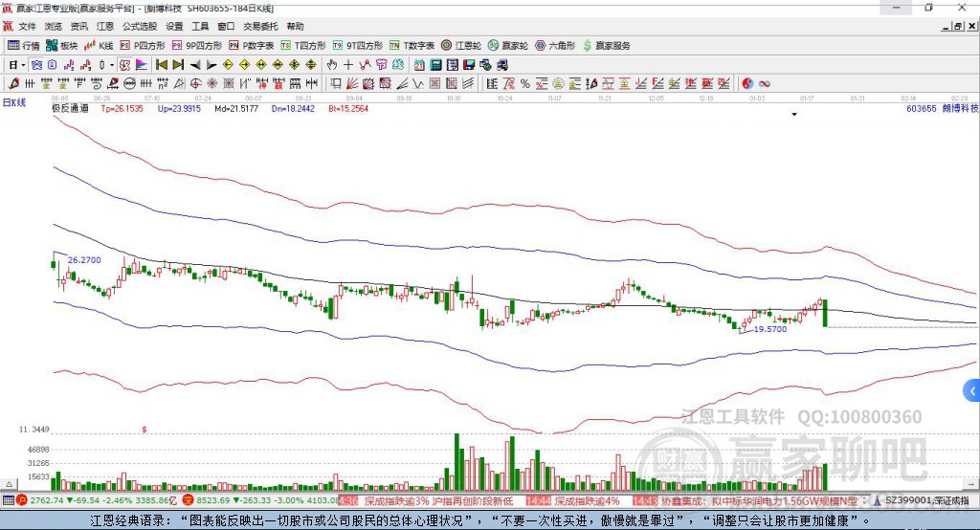Step chart left with black arrow

click(195, 65)
